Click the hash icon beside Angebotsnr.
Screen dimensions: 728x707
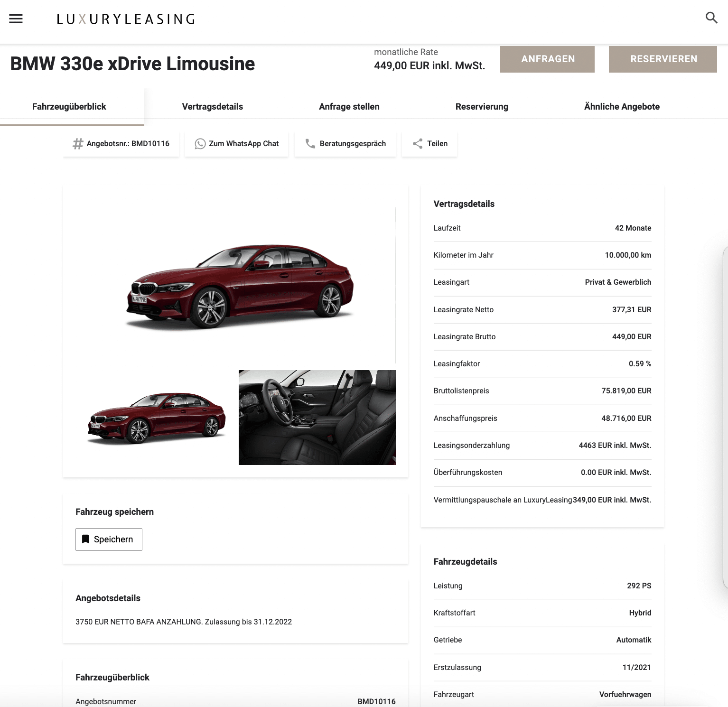78,144
